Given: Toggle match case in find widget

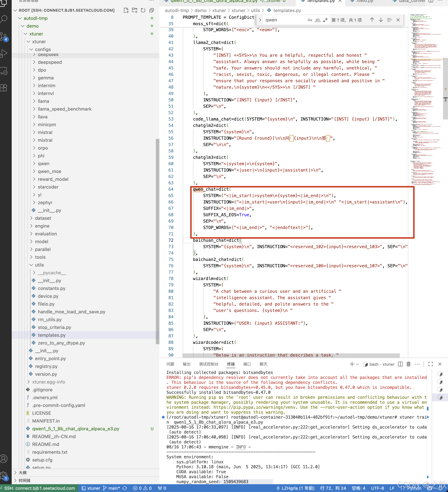Looking at the screenshot, I should pyautogui.click(x=310, y=20).
